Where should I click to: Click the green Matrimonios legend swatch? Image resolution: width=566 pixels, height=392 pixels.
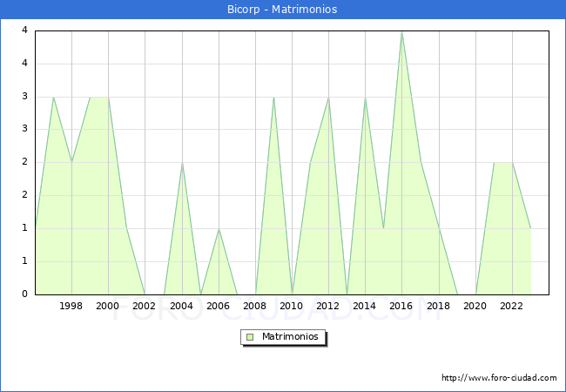[250, 337]
